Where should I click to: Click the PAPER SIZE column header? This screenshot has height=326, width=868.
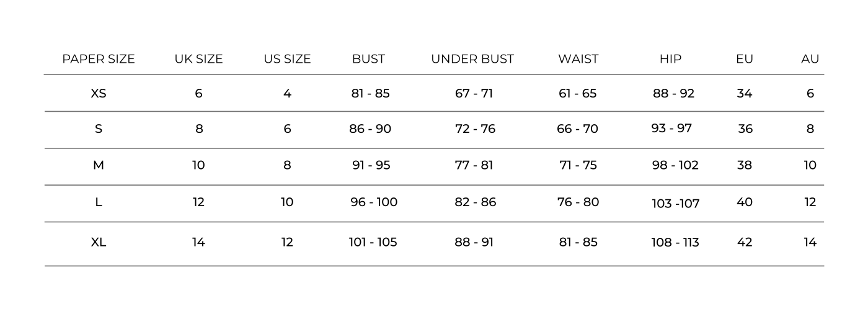(99, 59)
